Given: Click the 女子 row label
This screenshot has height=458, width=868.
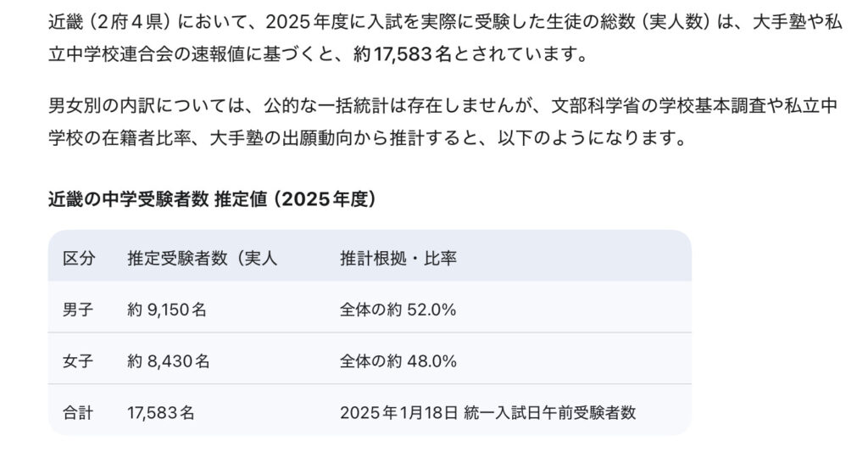Looking at the screenshot, I should pyautogui.click(x=79, y=361).
